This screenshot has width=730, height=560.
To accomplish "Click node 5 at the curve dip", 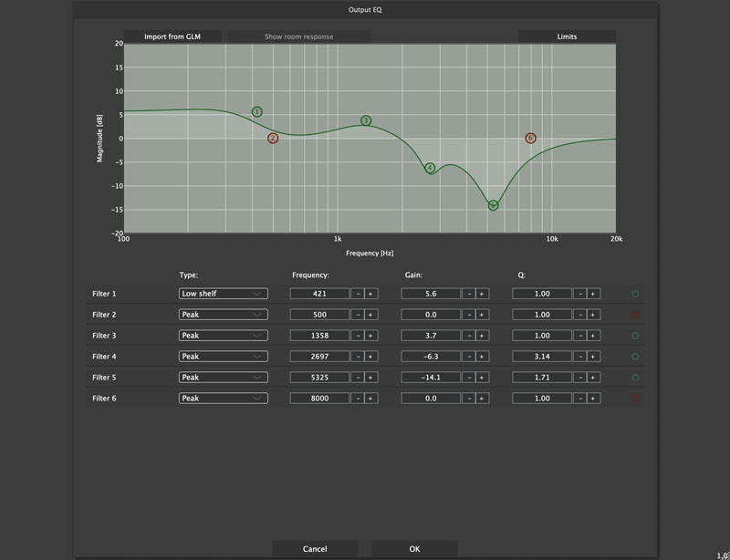I will coord(493,205).
